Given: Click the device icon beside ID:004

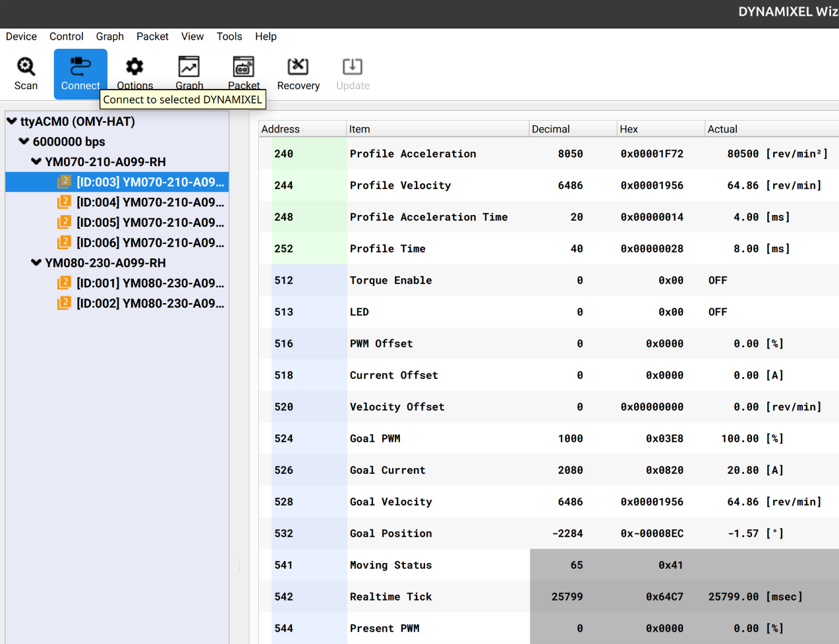Looking at the screenshot, I should (x=64, y=202).
